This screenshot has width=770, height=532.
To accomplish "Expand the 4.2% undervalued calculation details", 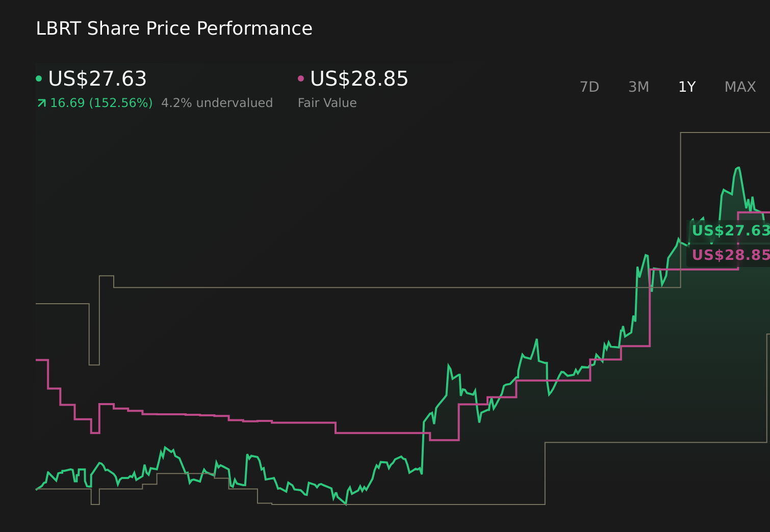I will pyautogui.click(x=217, y=102).
